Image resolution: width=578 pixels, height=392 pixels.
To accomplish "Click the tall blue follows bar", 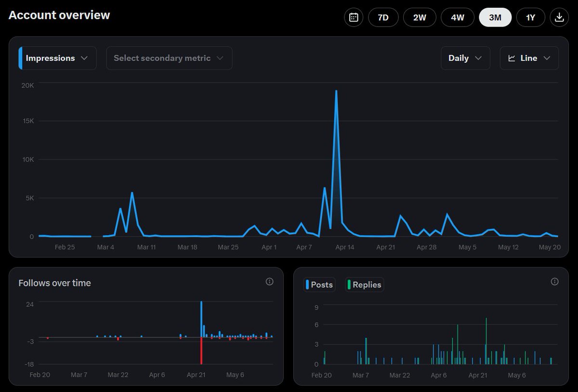I will pos(201,319).
